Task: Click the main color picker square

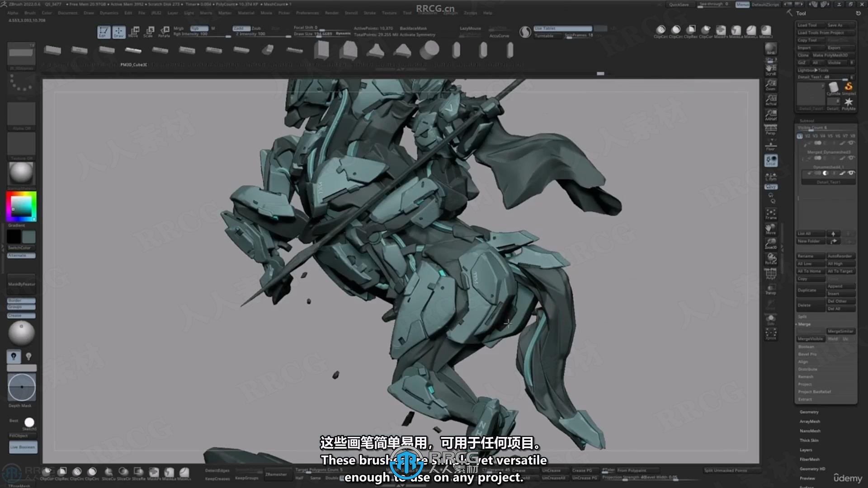Action: [x=21, y=206]
